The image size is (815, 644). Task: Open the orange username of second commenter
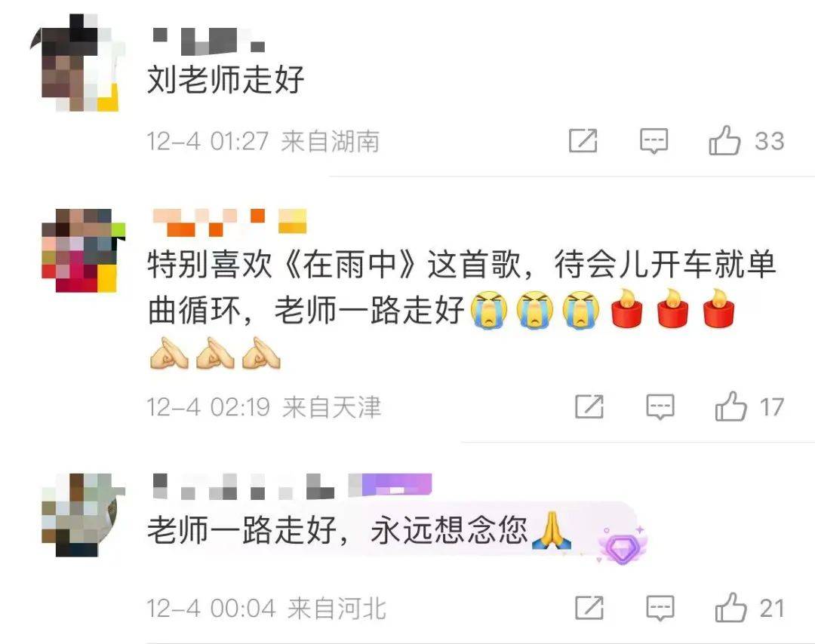[229, 222]
